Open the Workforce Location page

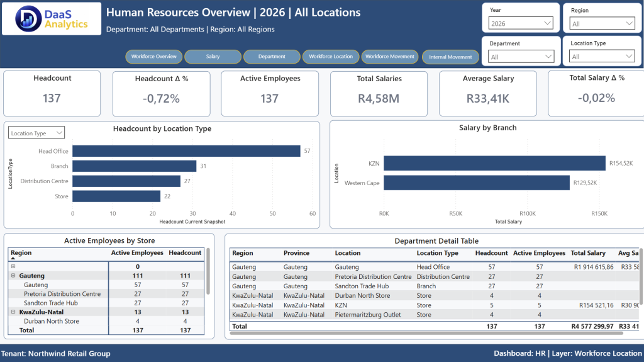[x=331, y=57]
